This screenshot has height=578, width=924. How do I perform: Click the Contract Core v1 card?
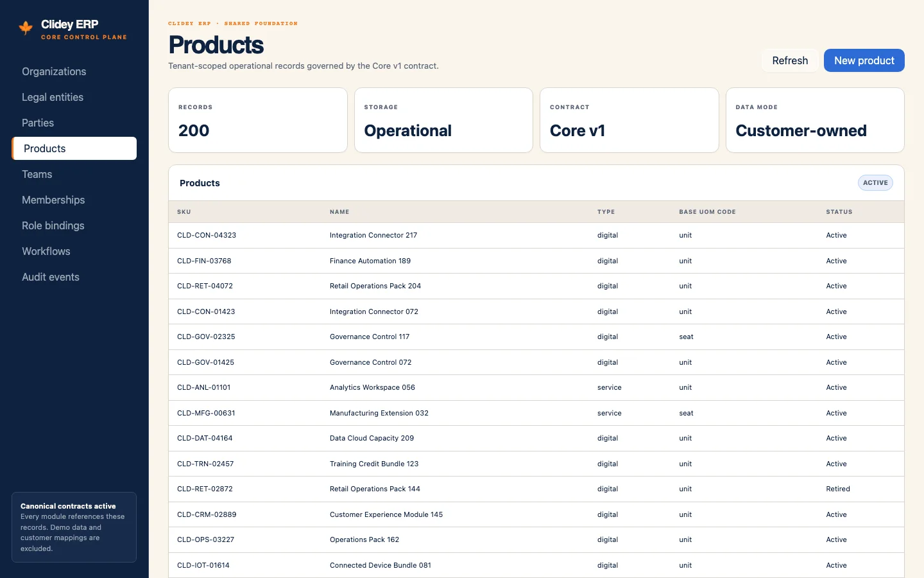629,120
